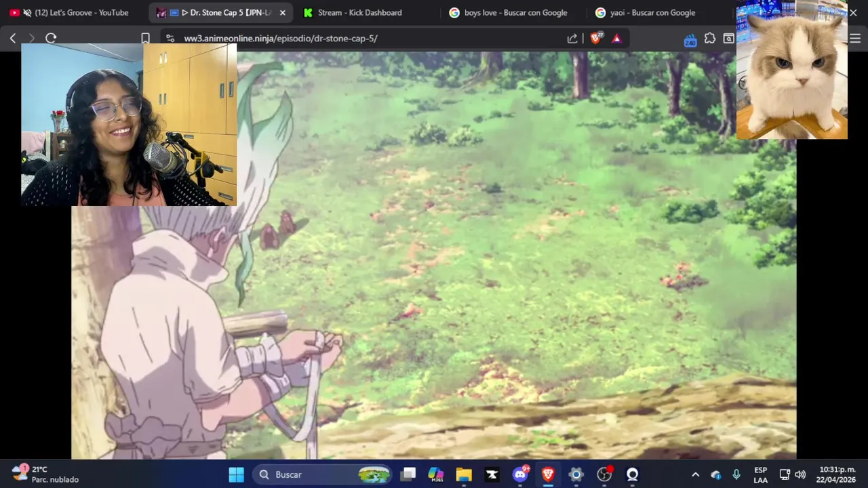Screen dimensions: 868x488
Task: Open the volume speaker tray icon
Action: pos(800,474)
